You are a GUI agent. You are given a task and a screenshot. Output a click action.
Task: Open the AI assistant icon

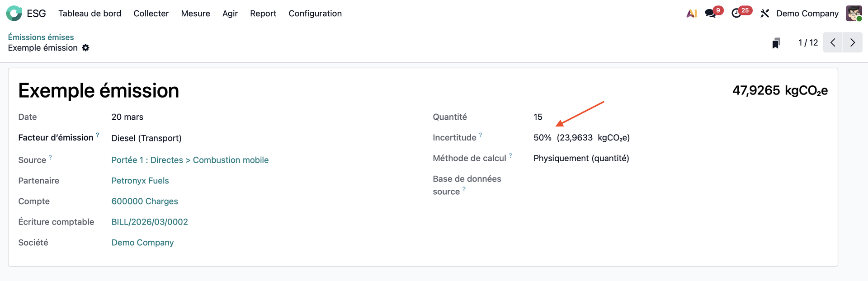[x=691, y=14]
